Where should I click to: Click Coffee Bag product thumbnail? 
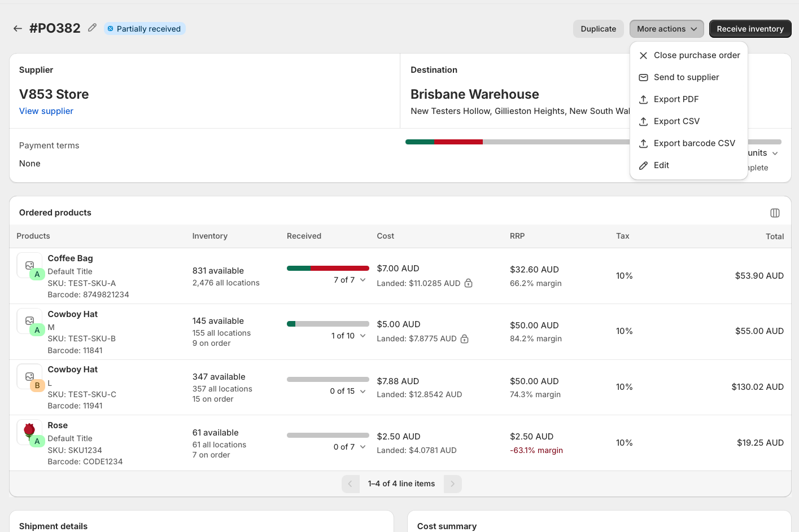pyautogui.click(x=29, y=265)
